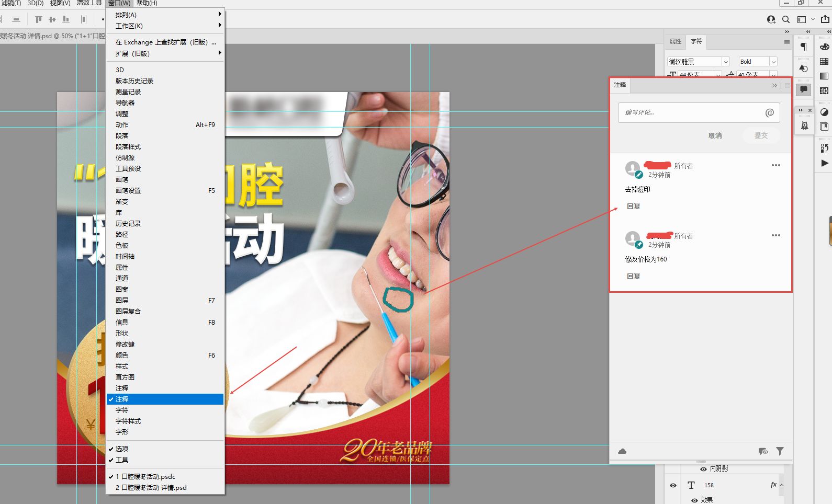This screenshot has height=504, width=832.
Task: Switch to the 字符 tab
Action: point(696,41)
